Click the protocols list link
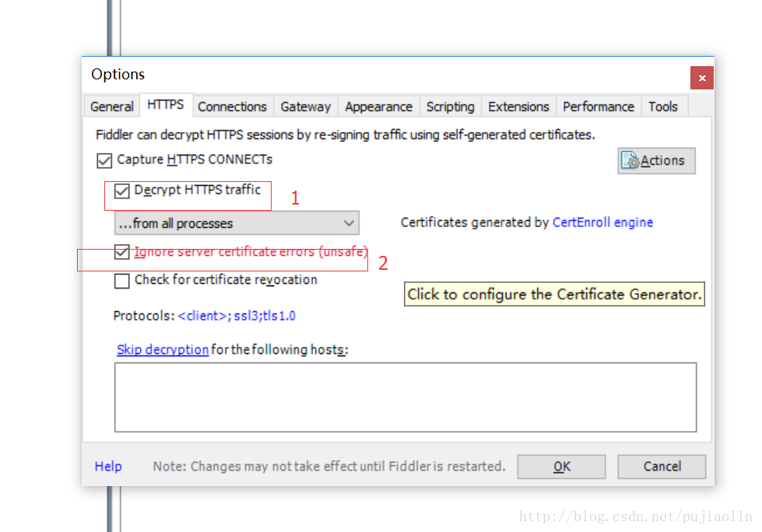 [x=237, y=317]
